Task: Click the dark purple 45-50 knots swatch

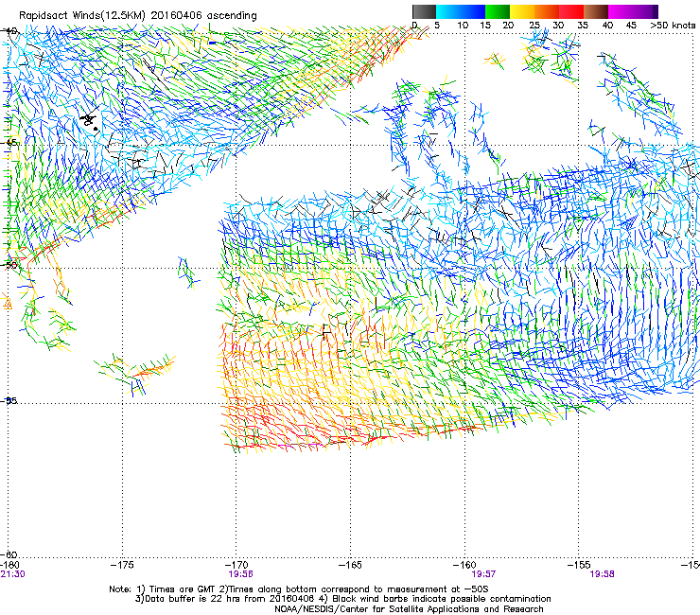Action: [645, 11]
